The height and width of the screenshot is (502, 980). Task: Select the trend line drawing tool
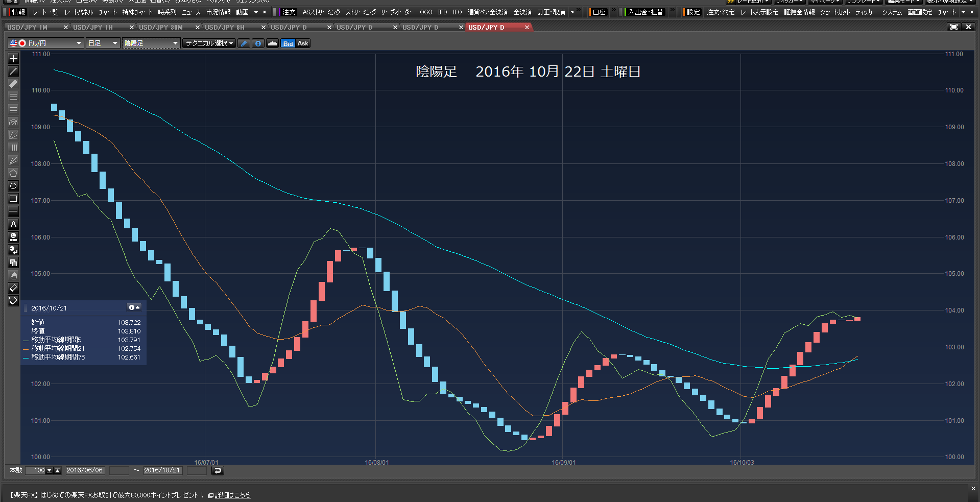[13, 71]
